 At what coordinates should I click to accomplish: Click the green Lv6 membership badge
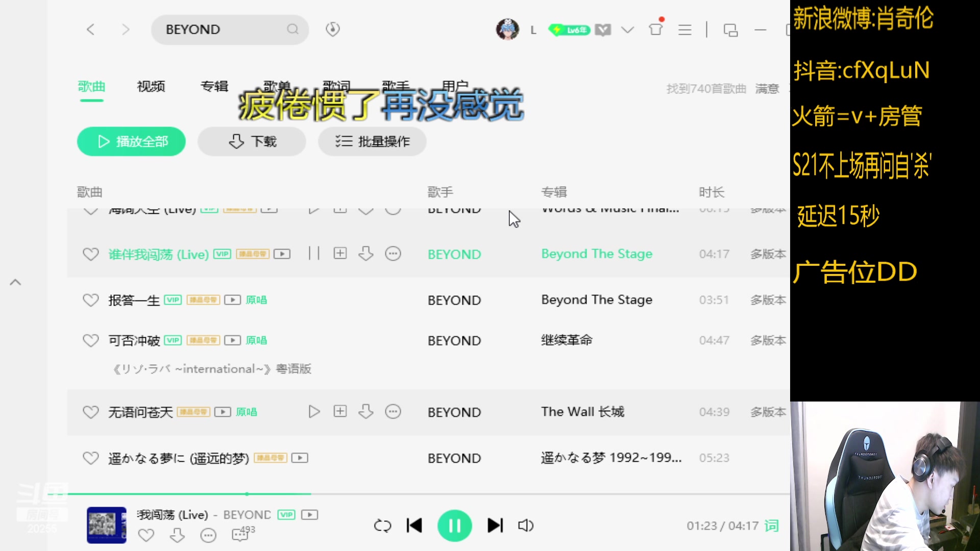pos(569,30)
